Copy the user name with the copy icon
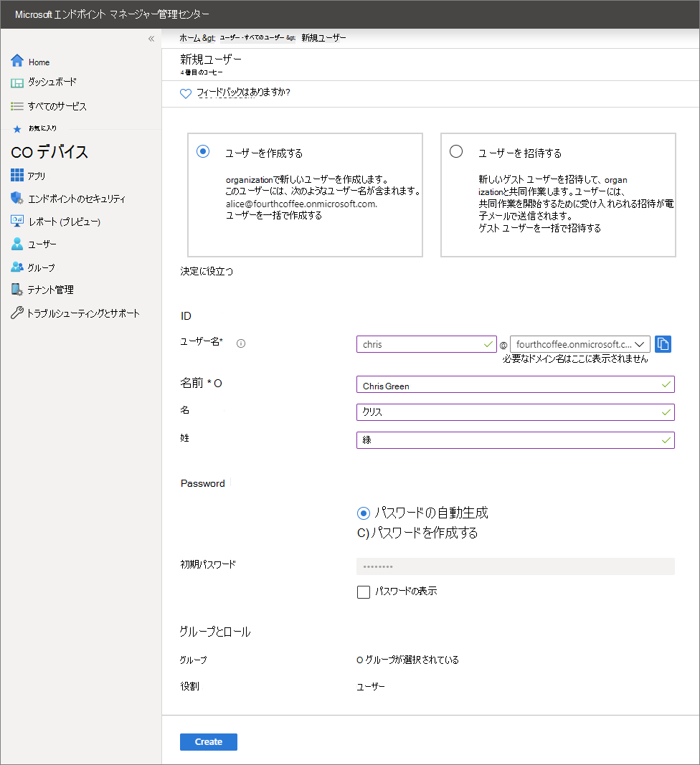Screen dimensions: 700x765 click(663, 344)
